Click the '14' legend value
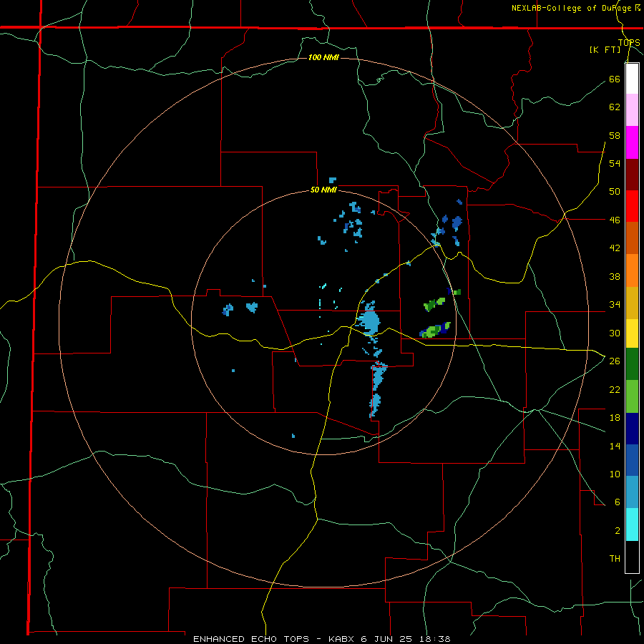The height and width of the screenshot is (644, 644). click(615, 446)
